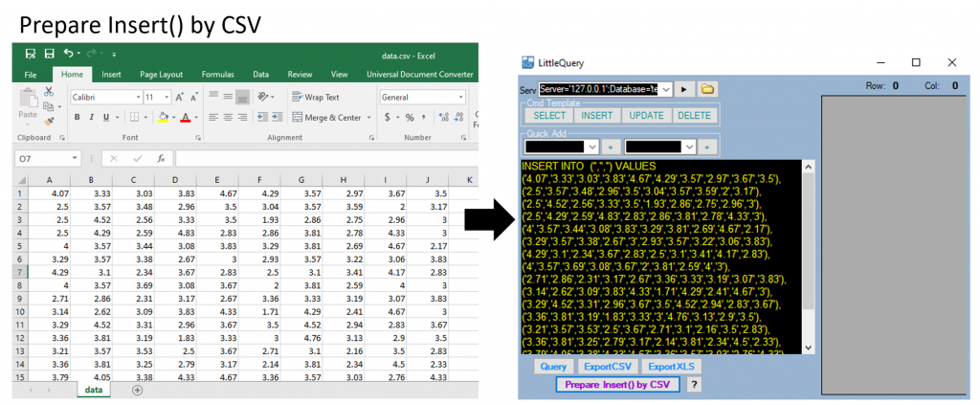This screenshot has width=980, height=405.
Task: Click the Select All corner of the grid
Action: pos(21,181)
